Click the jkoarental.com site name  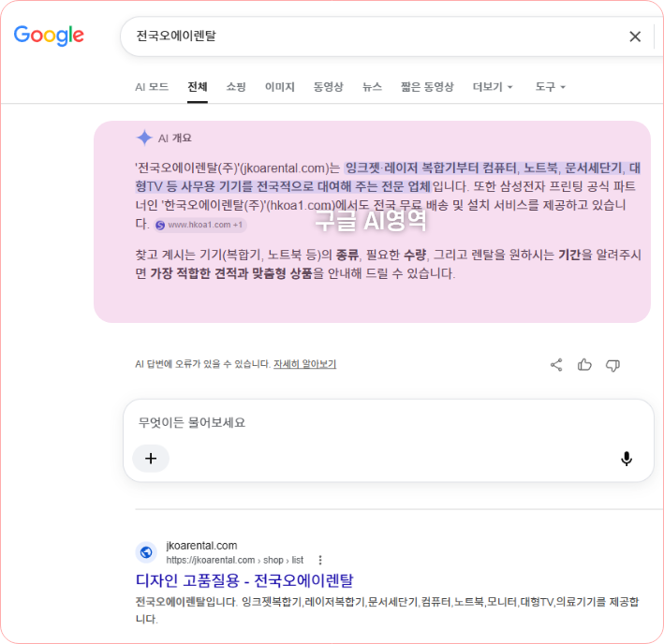tap(201, 546)
